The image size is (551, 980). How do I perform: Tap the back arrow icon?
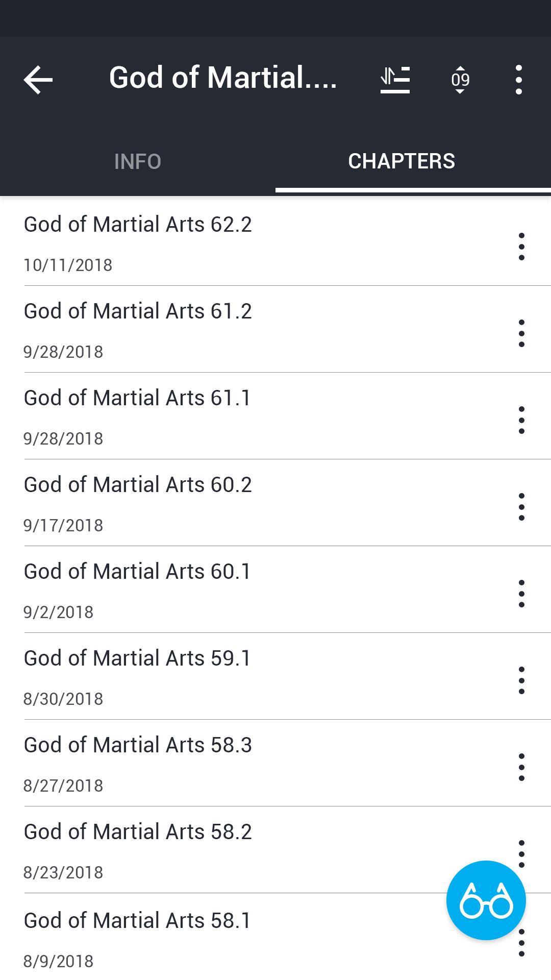pos(38,80)
